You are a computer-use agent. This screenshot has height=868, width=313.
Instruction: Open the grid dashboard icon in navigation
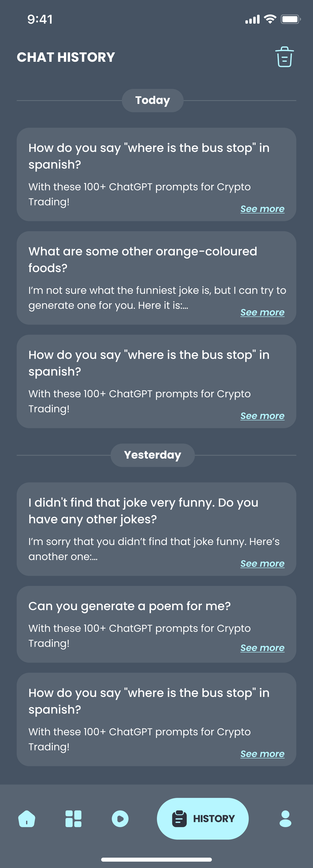coord(73,819)
